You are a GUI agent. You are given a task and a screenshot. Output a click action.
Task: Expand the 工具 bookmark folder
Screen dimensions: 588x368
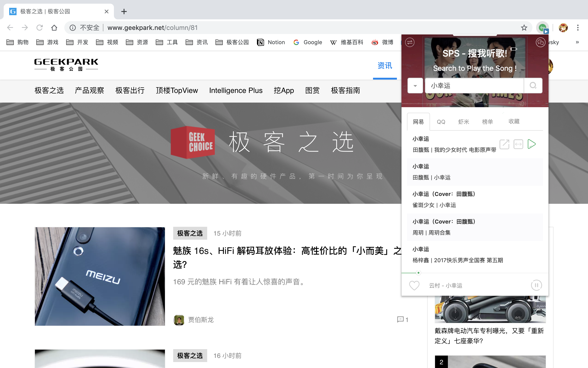[x=167, y=42]
